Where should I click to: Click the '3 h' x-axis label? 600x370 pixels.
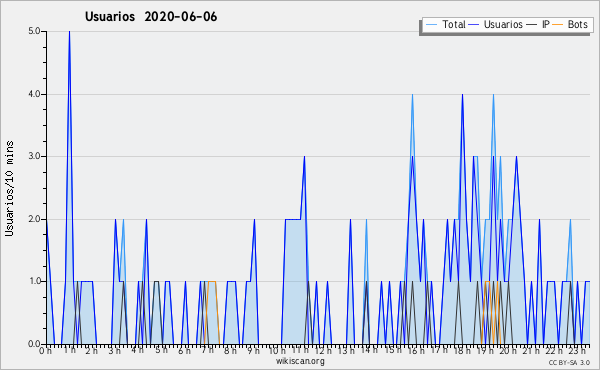[x=114, y=350]
